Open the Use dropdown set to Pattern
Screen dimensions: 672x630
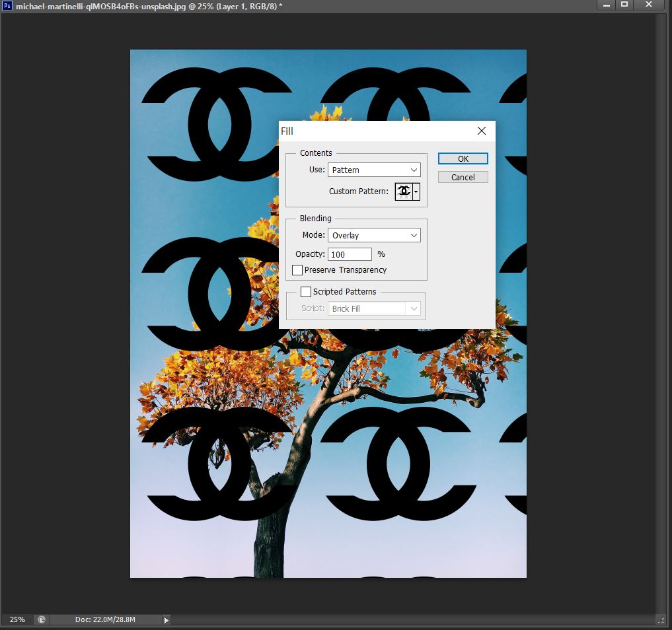click(x=374, y=170)
